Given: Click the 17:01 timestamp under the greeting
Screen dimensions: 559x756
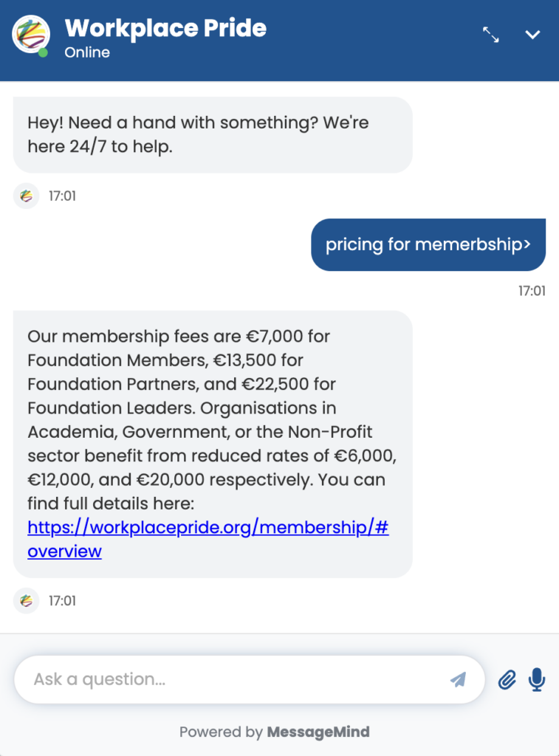Looking at the screenshot, I should (62, 196).
